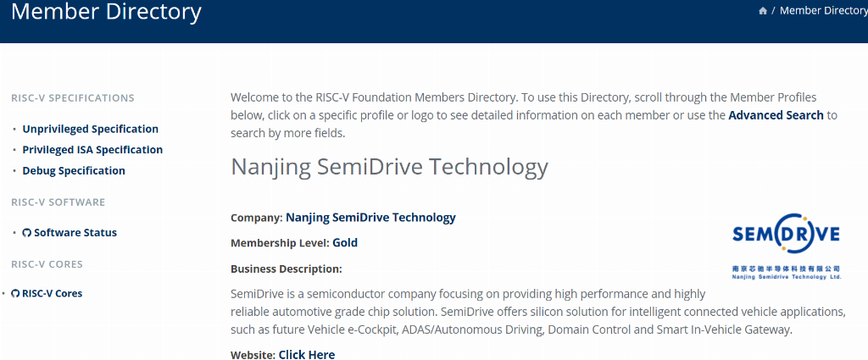The width and height of the screenshot is (868, 360).
Task: Open the SemiDrive company logo image
Action: point(786,246)
